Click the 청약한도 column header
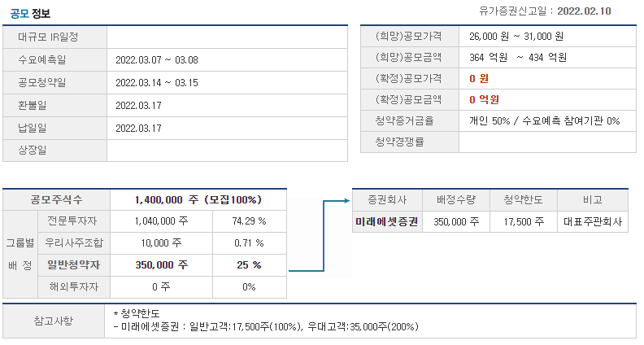Image resolution: width=644 pixels, height=345 pixels. pyautogui.click(x=524, y=200)
